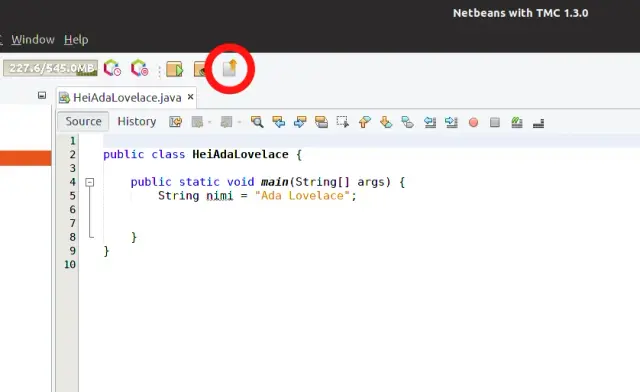
Task: Click the "Ada Lovelace" string literal
Action: [x=302, y=196]
